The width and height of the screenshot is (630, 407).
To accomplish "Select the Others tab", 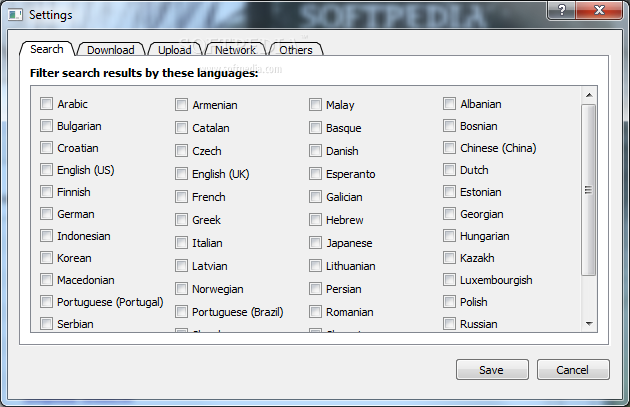I will coord(296,50).
